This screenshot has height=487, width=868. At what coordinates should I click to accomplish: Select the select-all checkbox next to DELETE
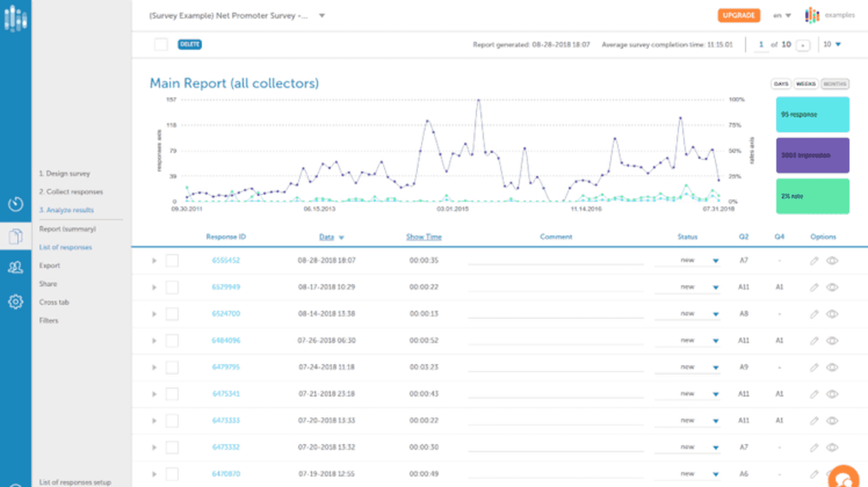coord(161,44)
